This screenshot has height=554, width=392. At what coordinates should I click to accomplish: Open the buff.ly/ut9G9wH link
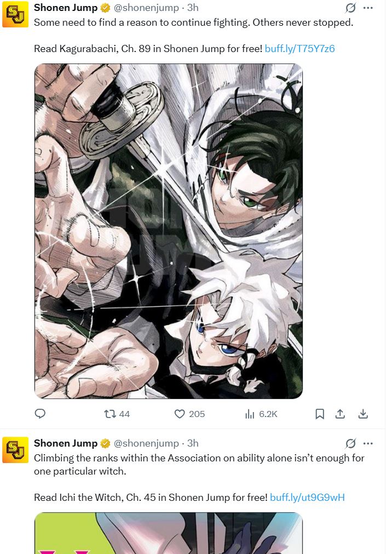pyautogui.click(x=307, y=497)
